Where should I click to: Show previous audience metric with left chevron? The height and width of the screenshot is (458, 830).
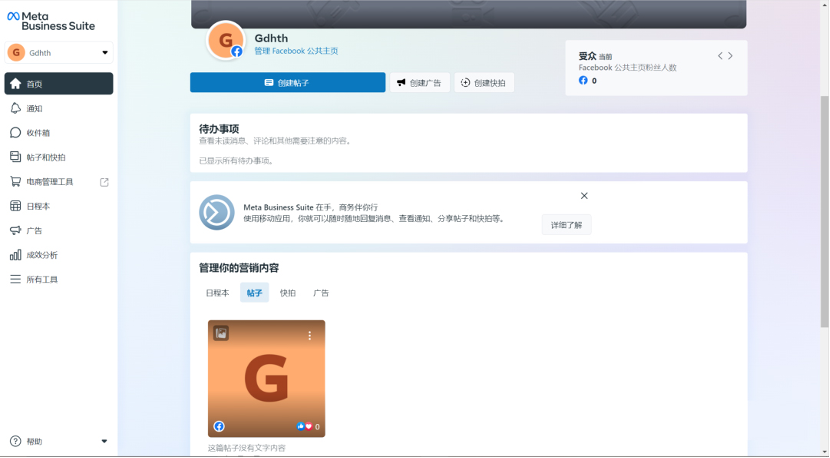tap(720, 56)
